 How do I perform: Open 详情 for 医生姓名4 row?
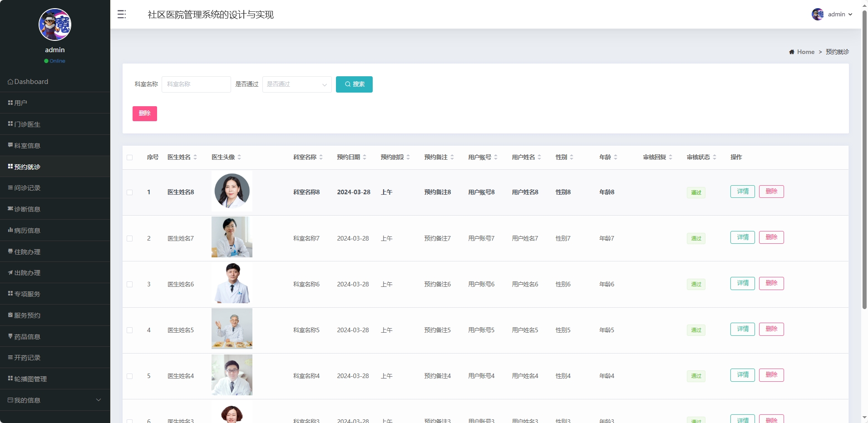743,375
